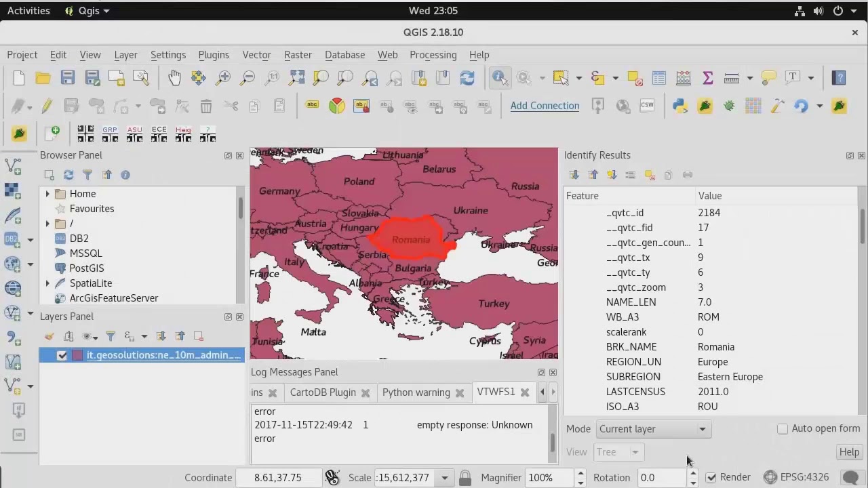The width and height of the screenshot is (868, 488).
Task: Activate the Zoom In magnifier tool
Action: point(223,78)
